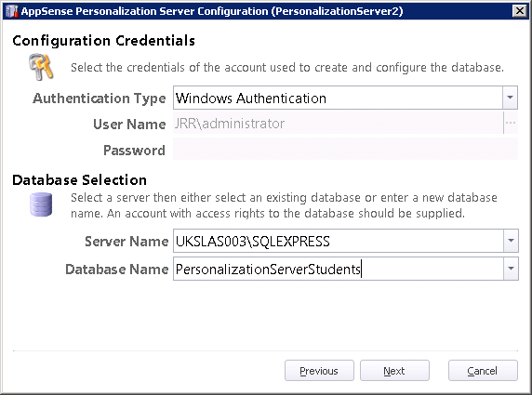Click the Authentication Type label
Screen dimensions: 532x395
click(100, 99)
